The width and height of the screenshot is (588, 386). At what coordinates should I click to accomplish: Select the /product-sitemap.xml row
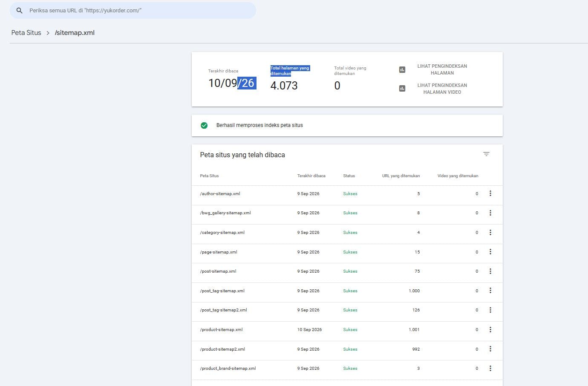[x=347, y=331]
